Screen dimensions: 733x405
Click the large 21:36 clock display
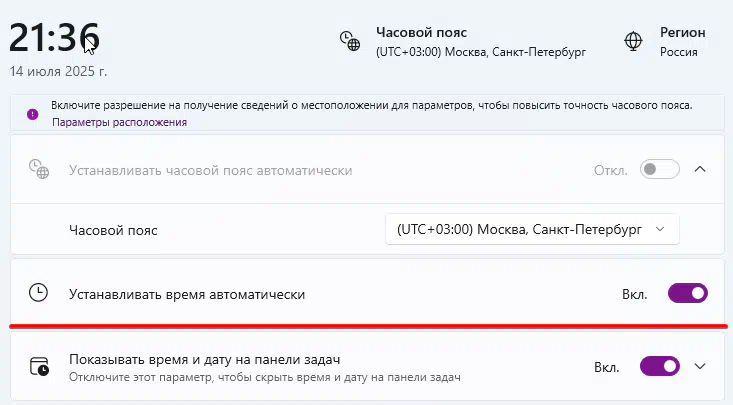[x=54, y=38]
